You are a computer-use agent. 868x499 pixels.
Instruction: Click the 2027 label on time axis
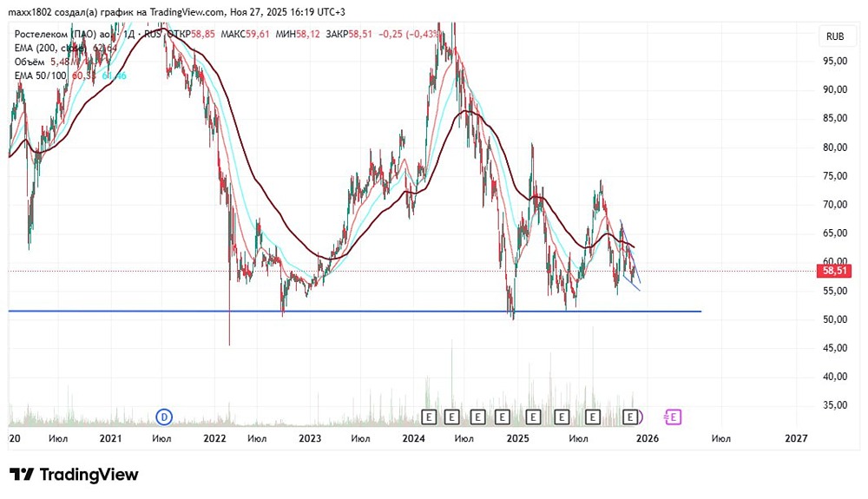pos(796,439)
